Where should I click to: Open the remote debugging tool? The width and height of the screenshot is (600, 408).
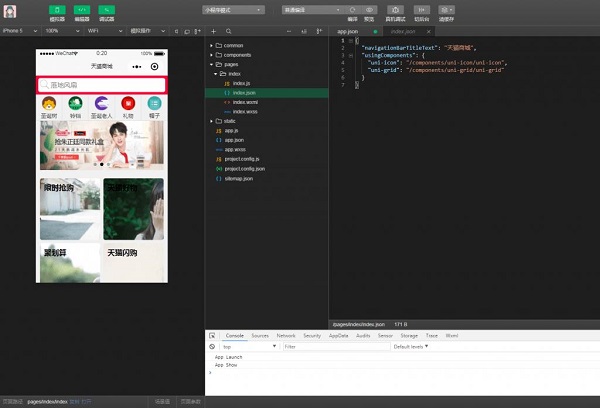[394, 9]
